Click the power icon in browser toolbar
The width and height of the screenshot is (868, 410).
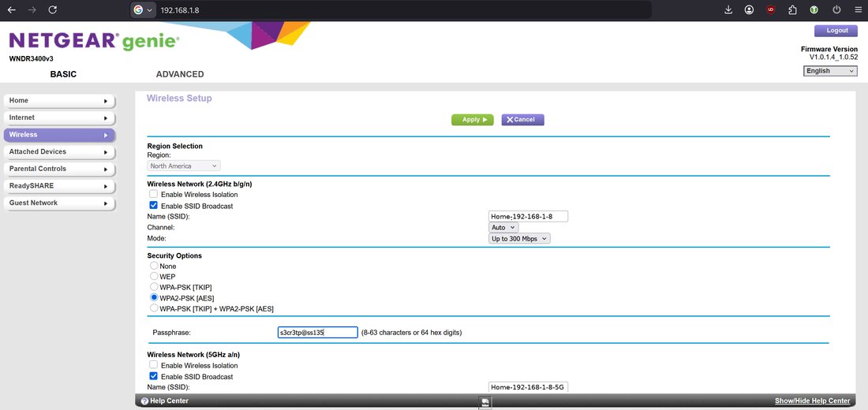pyautogui.click(x=836, y=10)
